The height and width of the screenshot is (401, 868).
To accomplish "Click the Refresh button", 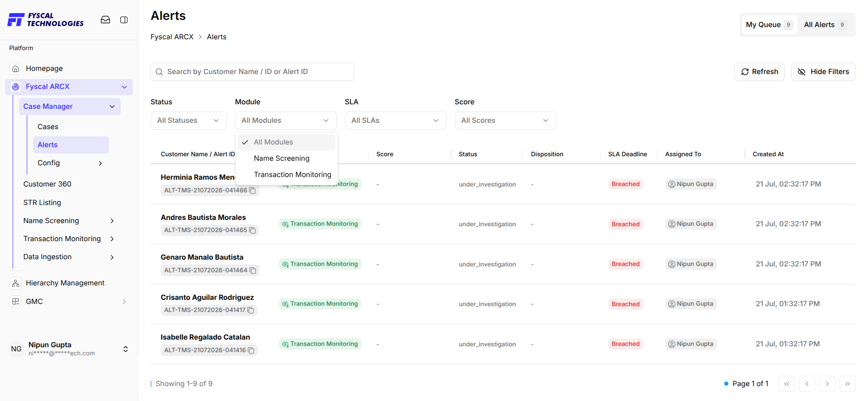I will click(759, 72).
